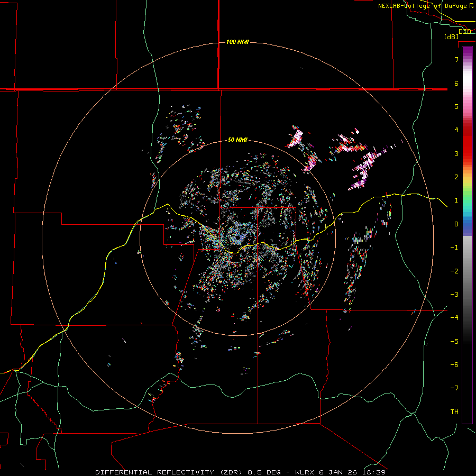Click the -4 label on the ZDR scale

coord(454,317)
